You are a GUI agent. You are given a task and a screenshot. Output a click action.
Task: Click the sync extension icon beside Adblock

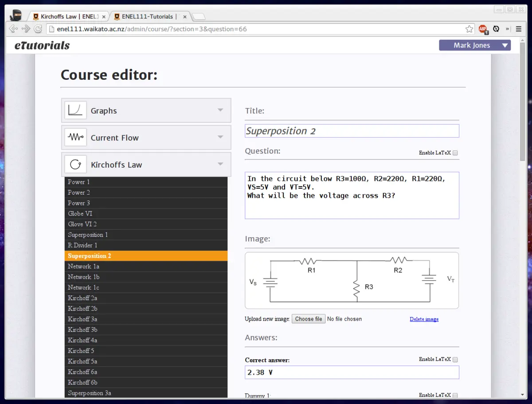tap(496, 29)
